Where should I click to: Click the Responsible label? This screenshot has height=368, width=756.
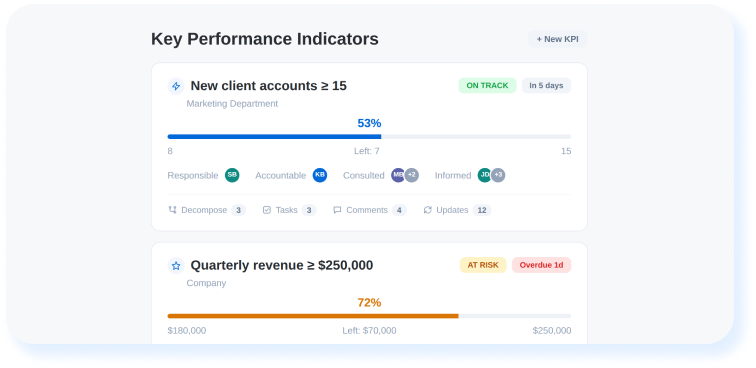[193, 176]
